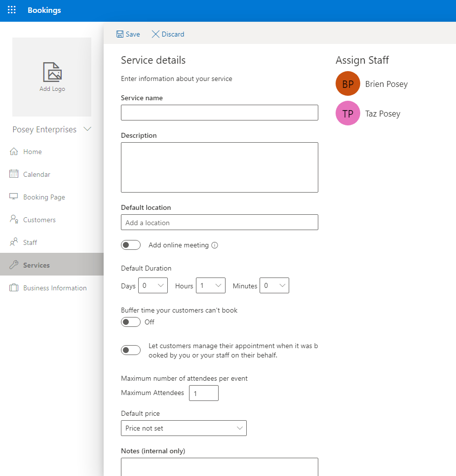Click the Booking Page monitor icon
The height and width of the screenshot is (476, 456).
pyautogui.click(x=14, y=197)
